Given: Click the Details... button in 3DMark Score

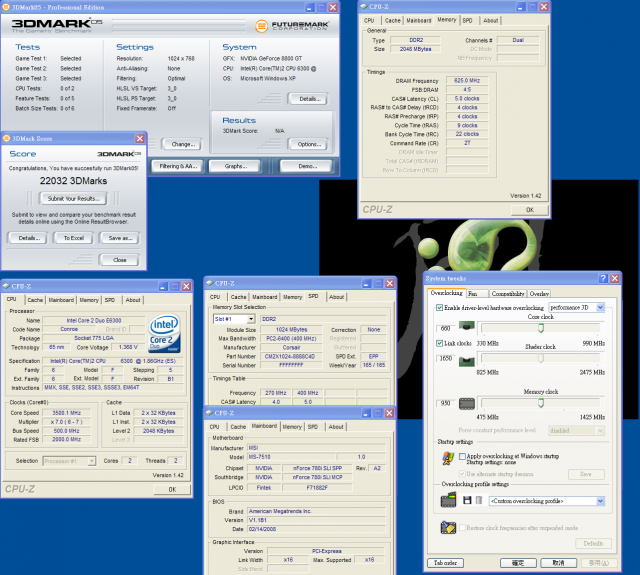Looking at the screenshot, I should 28,238.
